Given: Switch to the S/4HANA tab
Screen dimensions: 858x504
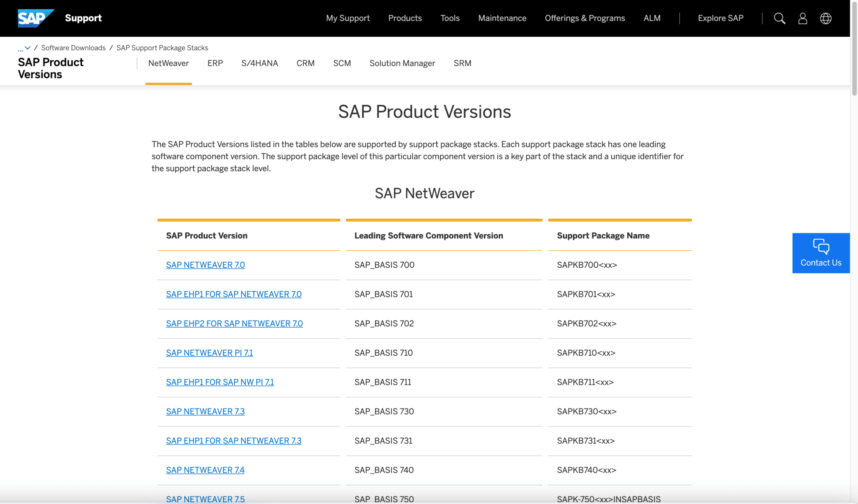Looking at the screenshot, I should [260, 63].
